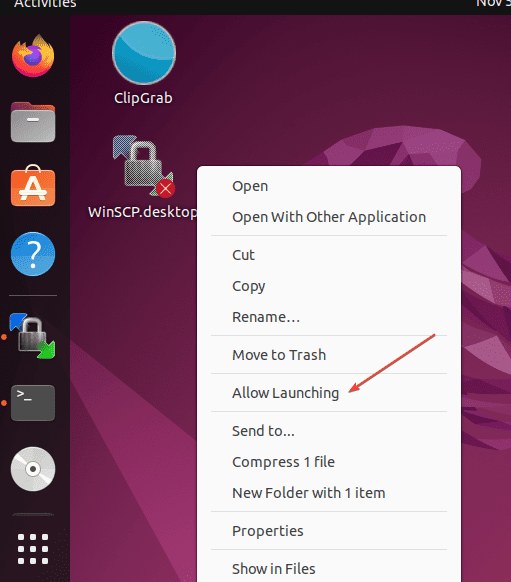Image resolution: width=511 pixels, height=582 pixels.
Task: Click the WinSCP.desktop file name label
Action: (143, 212)
